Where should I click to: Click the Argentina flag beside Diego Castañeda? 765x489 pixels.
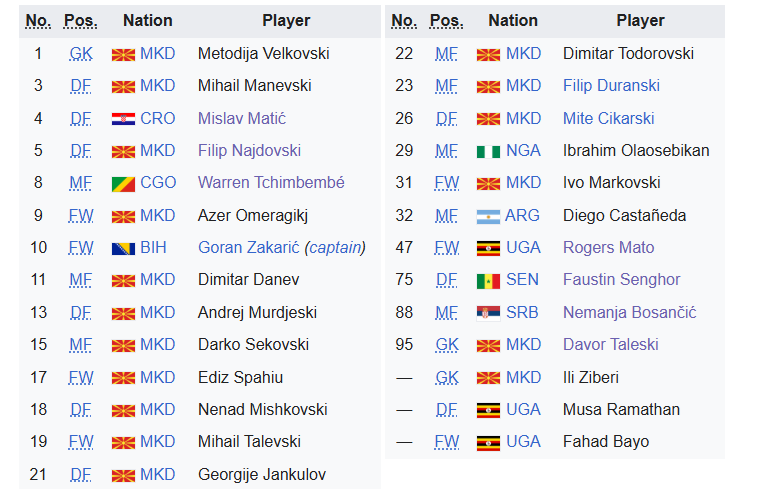point(488,217)
